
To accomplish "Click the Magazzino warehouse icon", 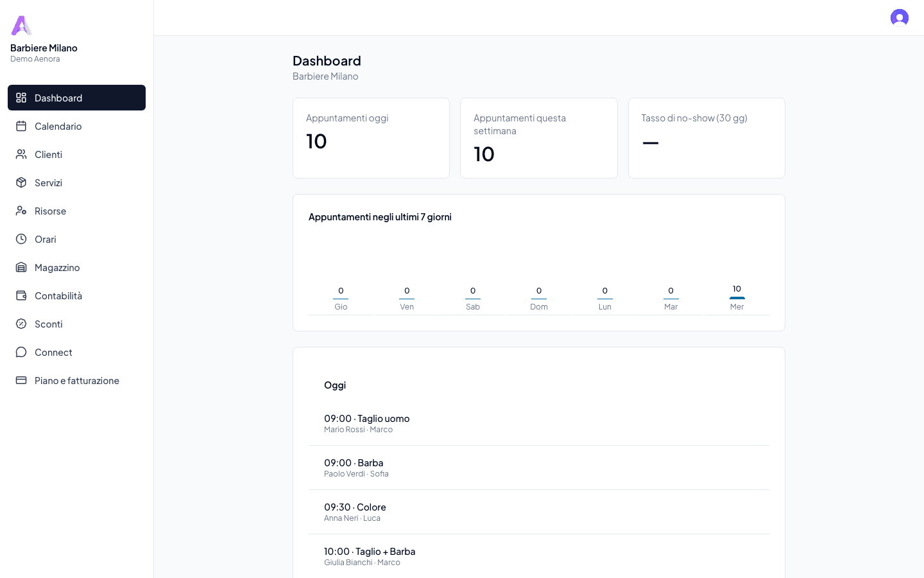I will pyautogui.click(x=21, y=267).
